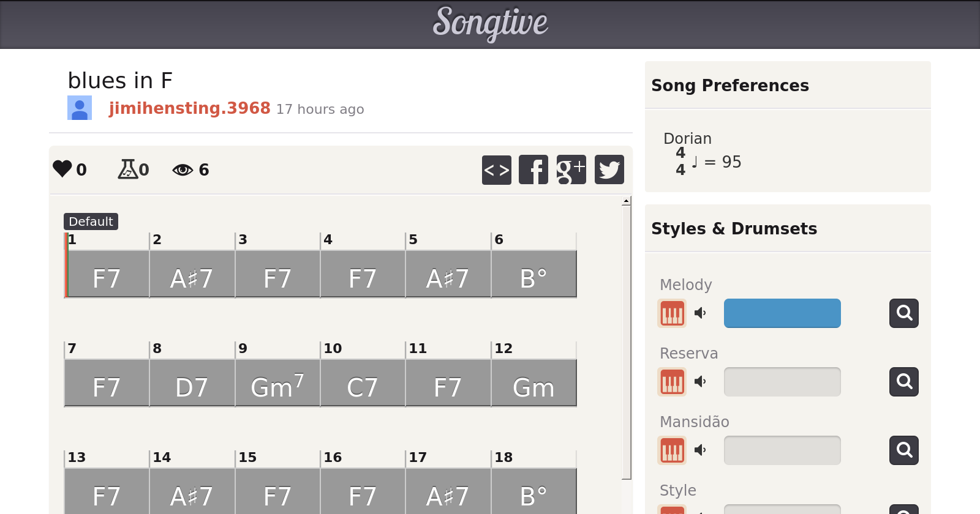980x514 pixels.
Task: Open jimihensting.3968 user profile
Action: click(189, 108)
